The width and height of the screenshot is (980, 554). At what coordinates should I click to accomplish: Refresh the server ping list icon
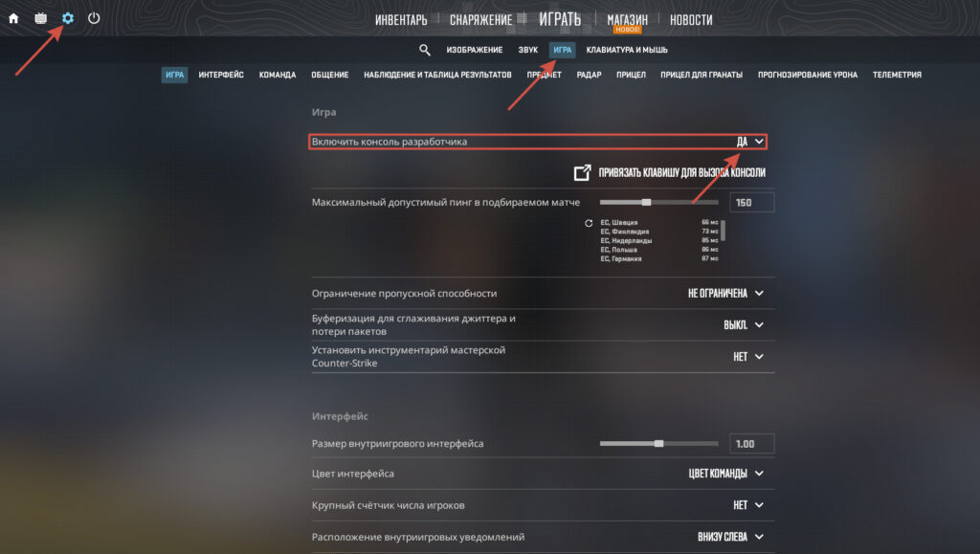(589, 223)
